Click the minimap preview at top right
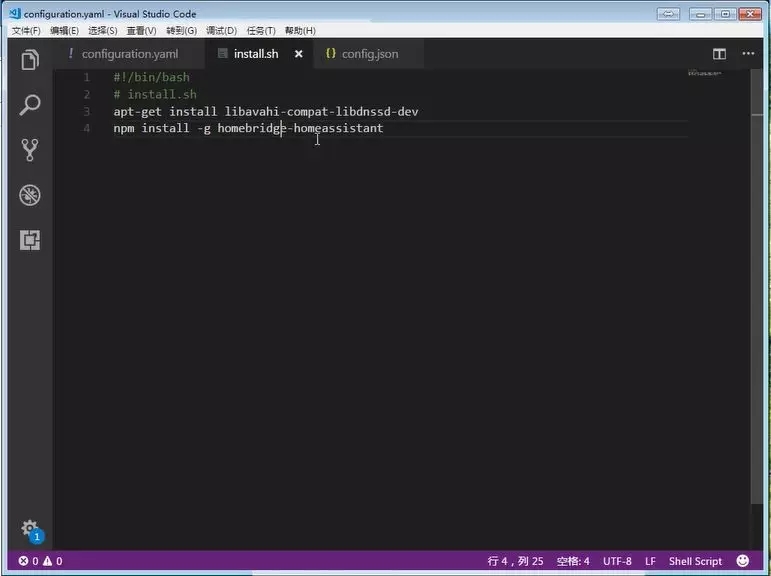This screenshot has width=771, height=576. point(705,73)
